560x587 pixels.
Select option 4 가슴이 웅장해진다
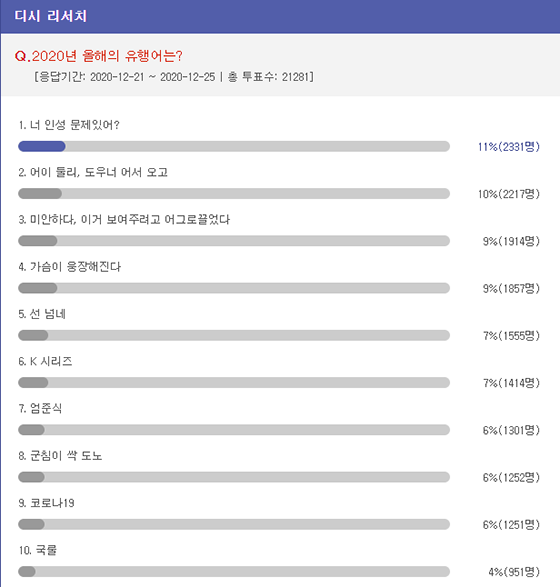70,267
